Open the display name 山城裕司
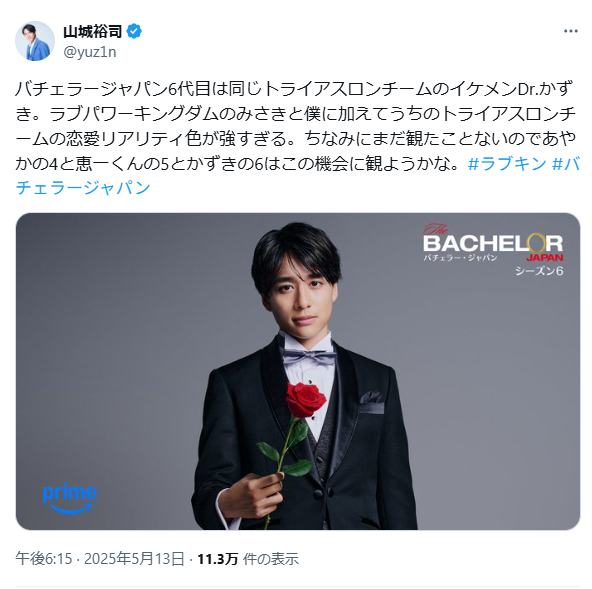 click(x=92, y=32)
